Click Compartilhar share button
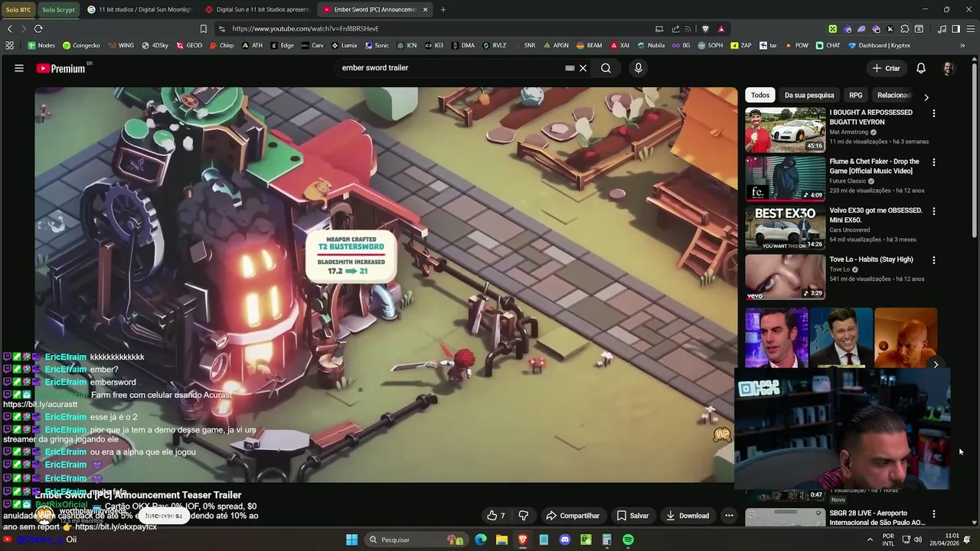The width and height of the screenshot is (980, 551). (x=573, y=516)
